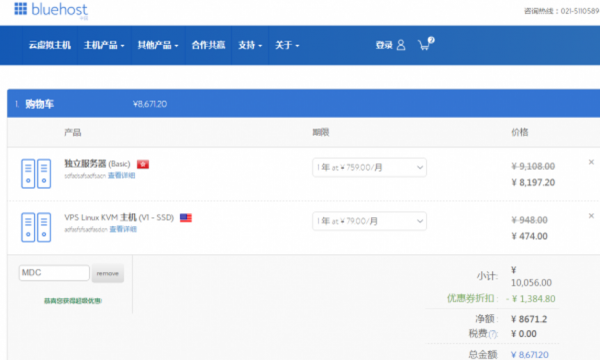The width and height of the screenshot is (600, 360).
Task: Open term dropdown for 独立服务器 (¥759.00/月)
Action: tap(369, 167)
